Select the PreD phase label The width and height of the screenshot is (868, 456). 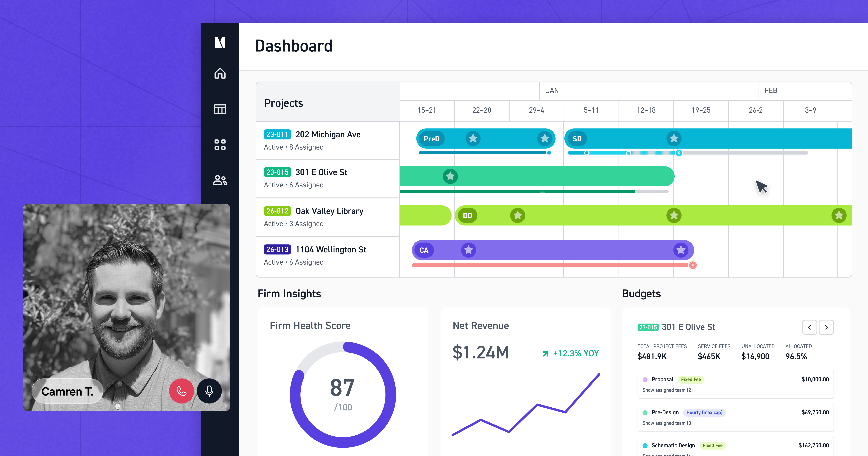click(x=431, y=139)
